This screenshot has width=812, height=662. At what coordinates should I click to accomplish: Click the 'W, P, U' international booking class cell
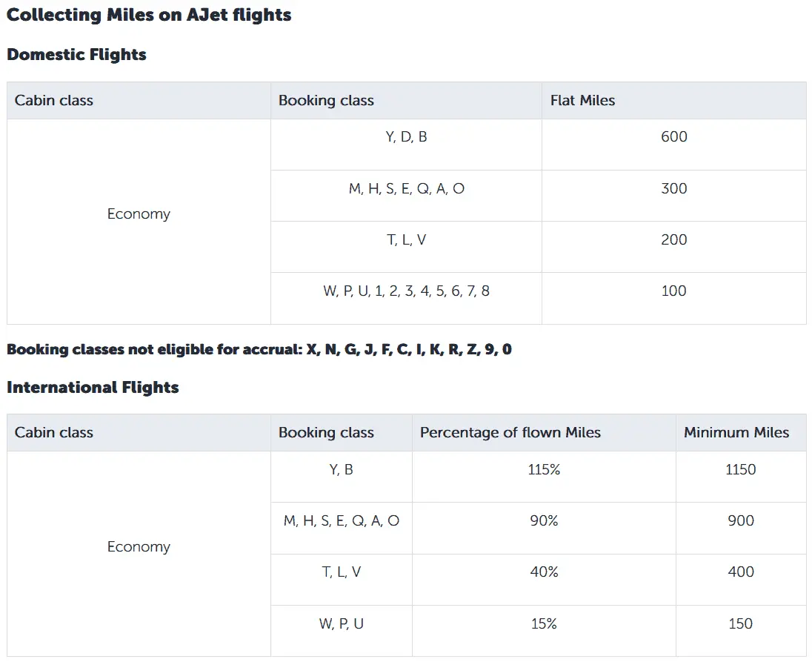[x=341, y=624]
